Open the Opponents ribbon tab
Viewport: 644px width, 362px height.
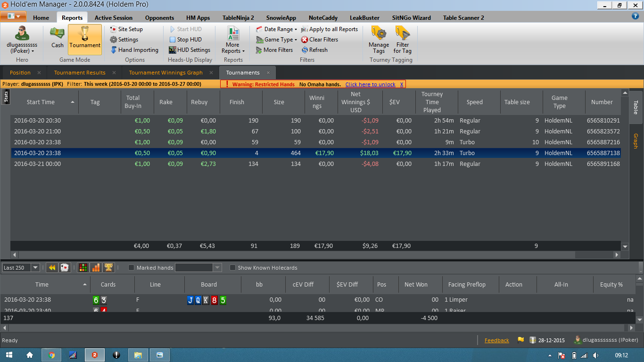coord(159,18)
